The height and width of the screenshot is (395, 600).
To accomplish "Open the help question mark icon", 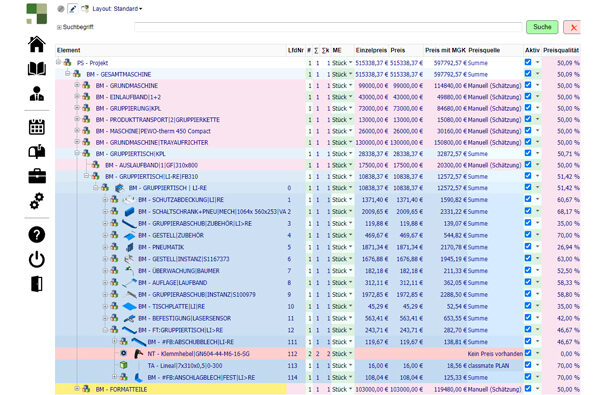I will coord(37,234).
